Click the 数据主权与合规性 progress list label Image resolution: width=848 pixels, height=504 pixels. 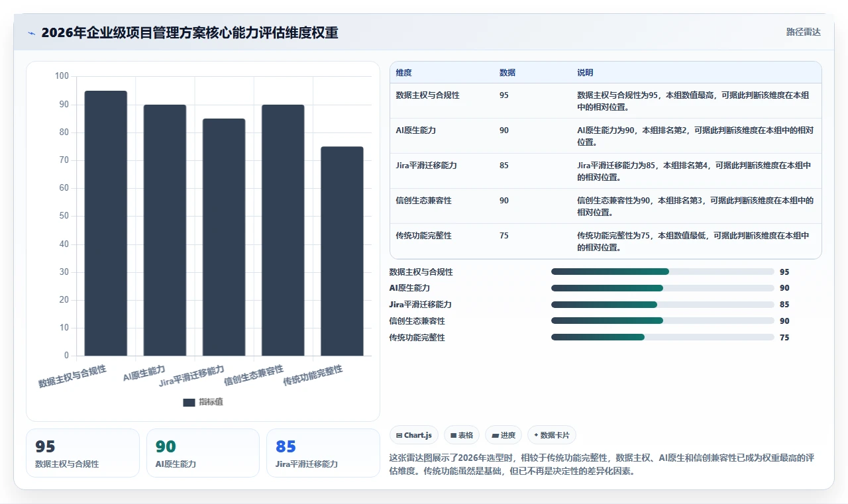click(x=421, y=272)
